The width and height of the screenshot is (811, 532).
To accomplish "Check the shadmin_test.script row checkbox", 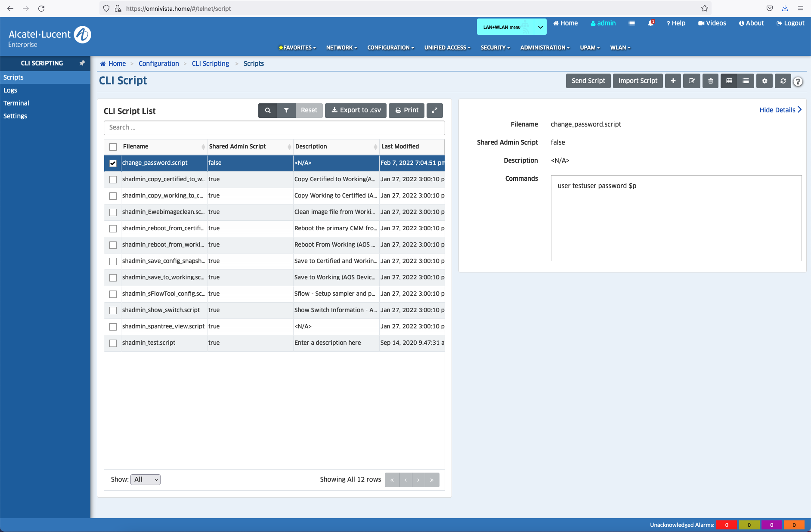I will 113,343.
